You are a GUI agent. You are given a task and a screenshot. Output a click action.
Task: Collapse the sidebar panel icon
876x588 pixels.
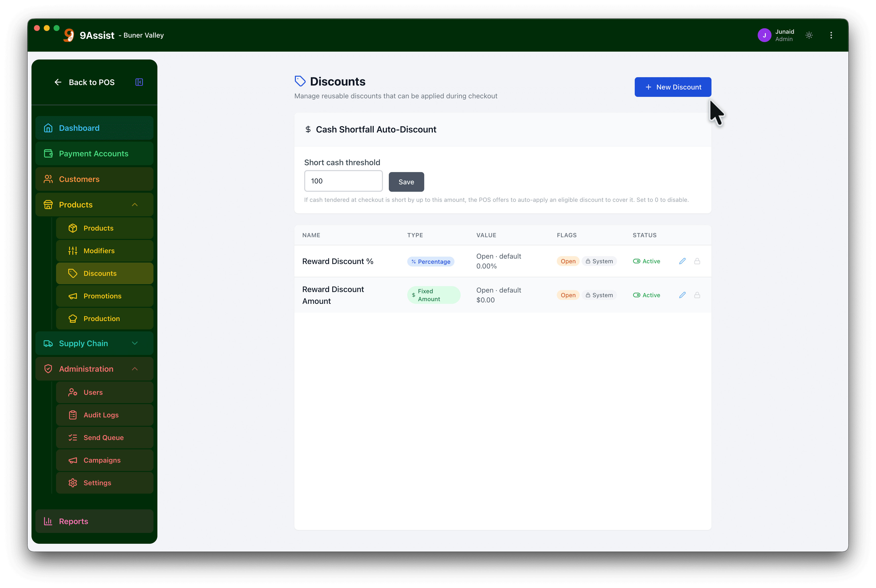(x=139, y=82)
